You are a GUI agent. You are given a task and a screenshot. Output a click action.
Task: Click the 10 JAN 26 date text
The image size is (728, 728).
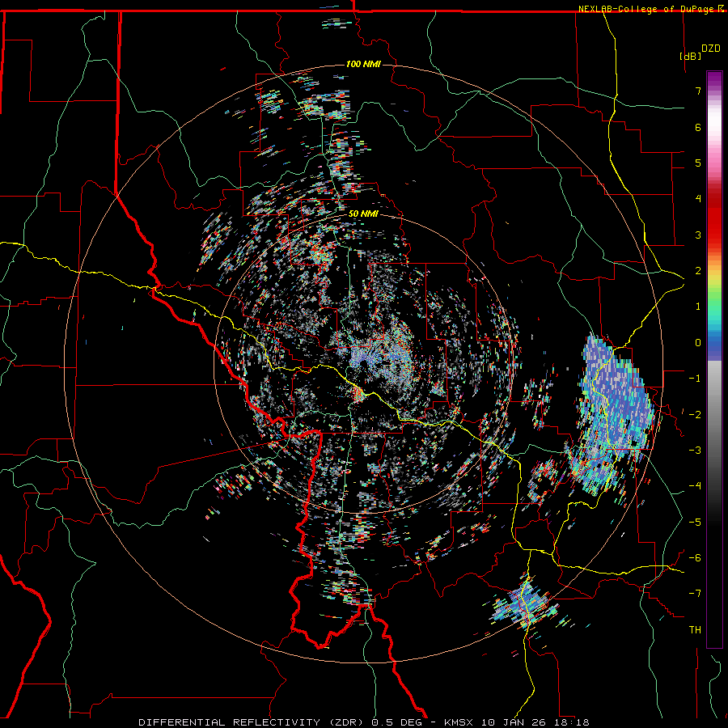tap(513, 722)
